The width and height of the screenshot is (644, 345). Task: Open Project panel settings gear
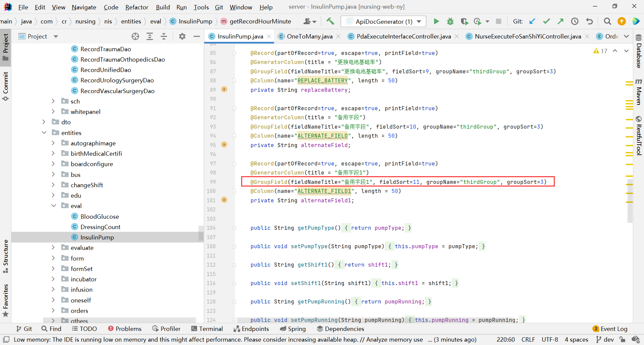[182, 37]
